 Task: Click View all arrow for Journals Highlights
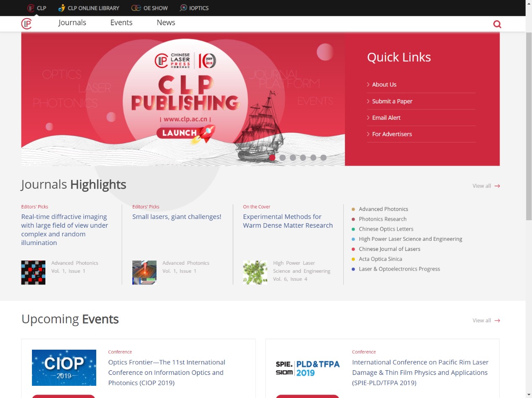497,186
